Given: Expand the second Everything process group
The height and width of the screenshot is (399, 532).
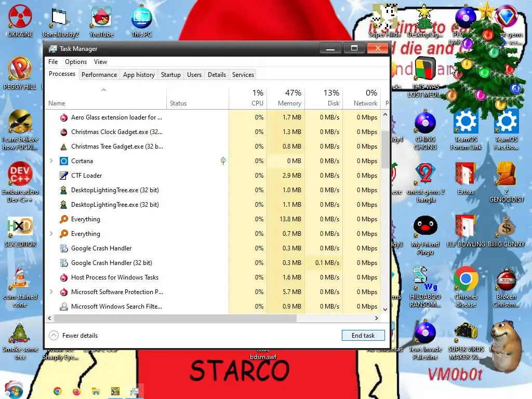Looking at the screenshot, I should 51,233.
